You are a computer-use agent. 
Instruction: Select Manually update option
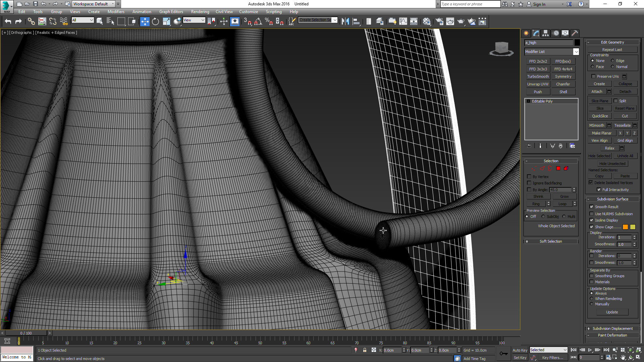592,304
